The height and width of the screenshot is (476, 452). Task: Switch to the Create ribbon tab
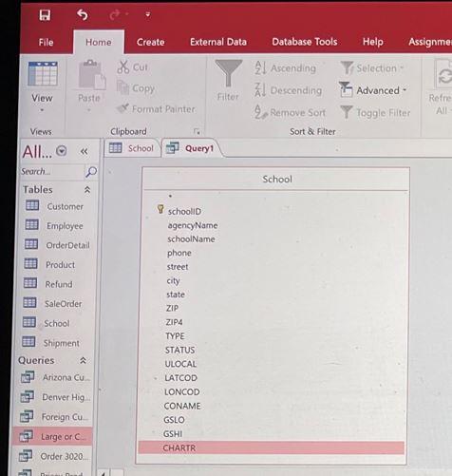click(150, 42)
